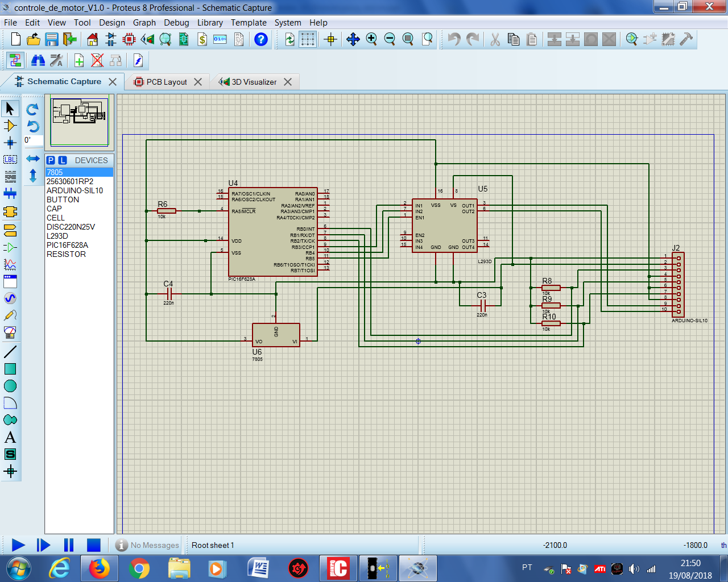This screenshot has width=728, height=582.
Task: Click Rotate Clockwise arrow
Action: coord(32,109)
